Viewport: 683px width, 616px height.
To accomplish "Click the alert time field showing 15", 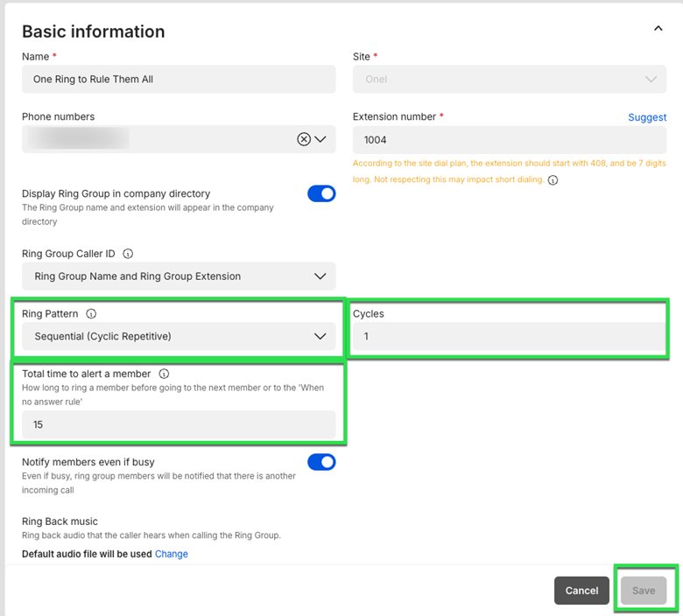I will [x=179, y=424].
